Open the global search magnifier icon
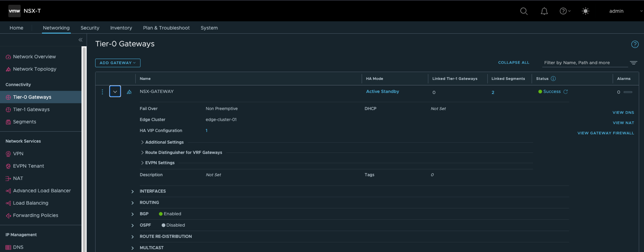Viewport: 644px width, 252px height. [524, 11]
